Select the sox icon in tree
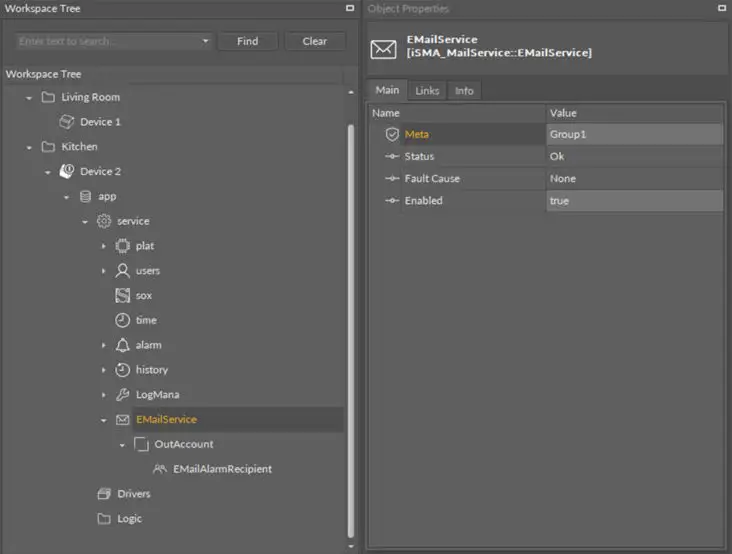The image size is (732, 554). 122,296
